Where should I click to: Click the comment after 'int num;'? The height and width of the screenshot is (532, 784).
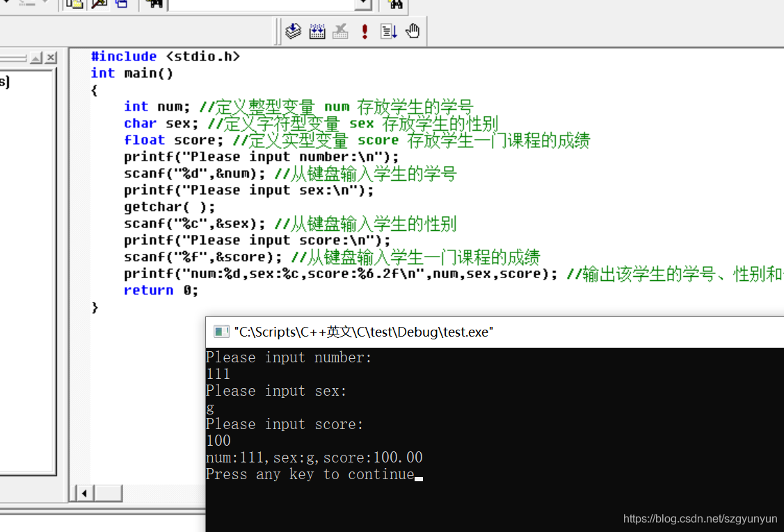coord(336,107)
